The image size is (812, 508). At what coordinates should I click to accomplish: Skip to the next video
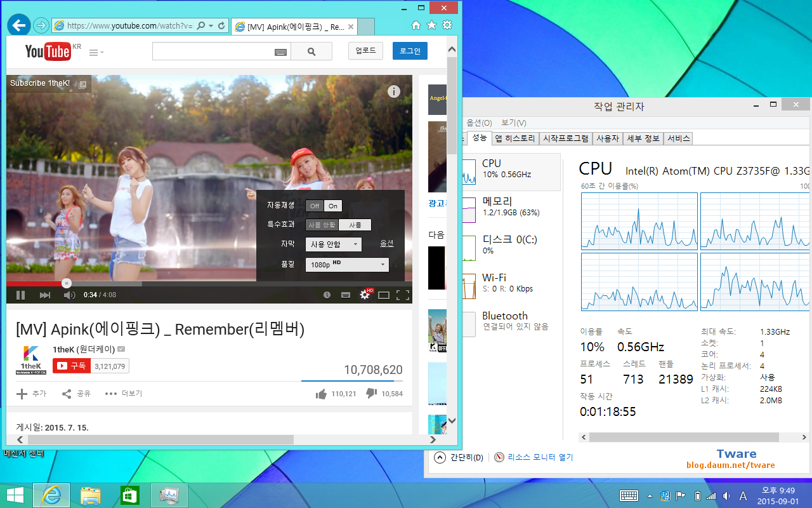coord(45,295)
